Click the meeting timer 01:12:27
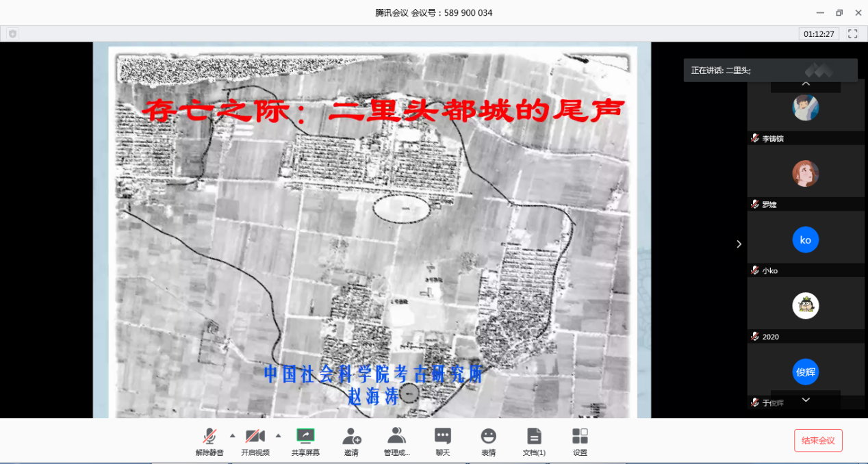 tap(819, 34)
